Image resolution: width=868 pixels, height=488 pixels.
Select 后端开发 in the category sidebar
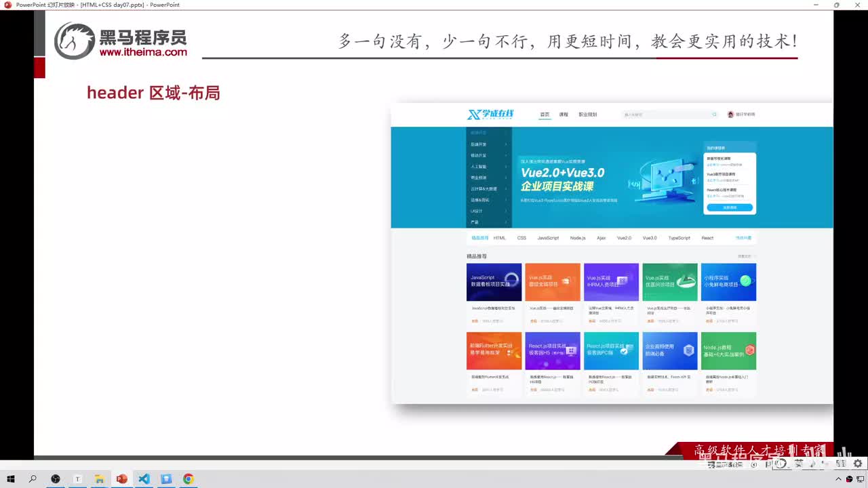pyautogui.click(x=478, y=144)
